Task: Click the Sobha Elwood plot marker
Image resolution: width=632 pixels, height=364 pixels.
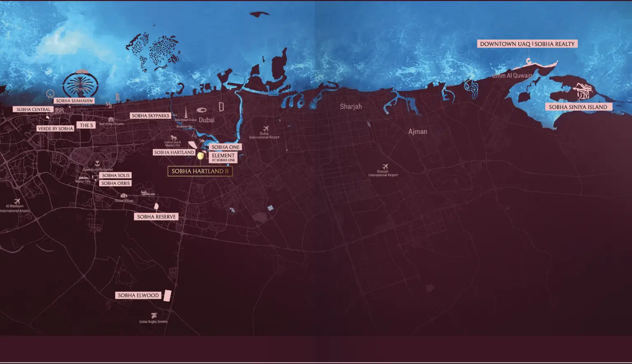Action: tap(167, 296)
